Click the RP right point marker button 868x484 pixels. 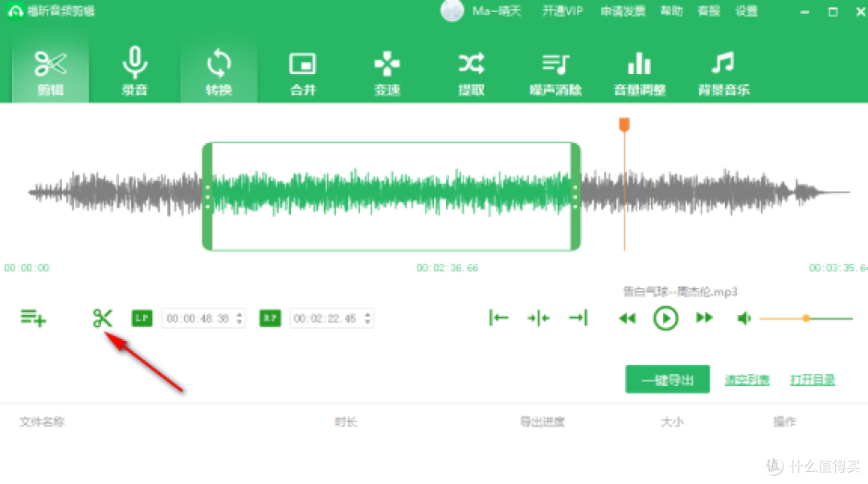[270, 318]
